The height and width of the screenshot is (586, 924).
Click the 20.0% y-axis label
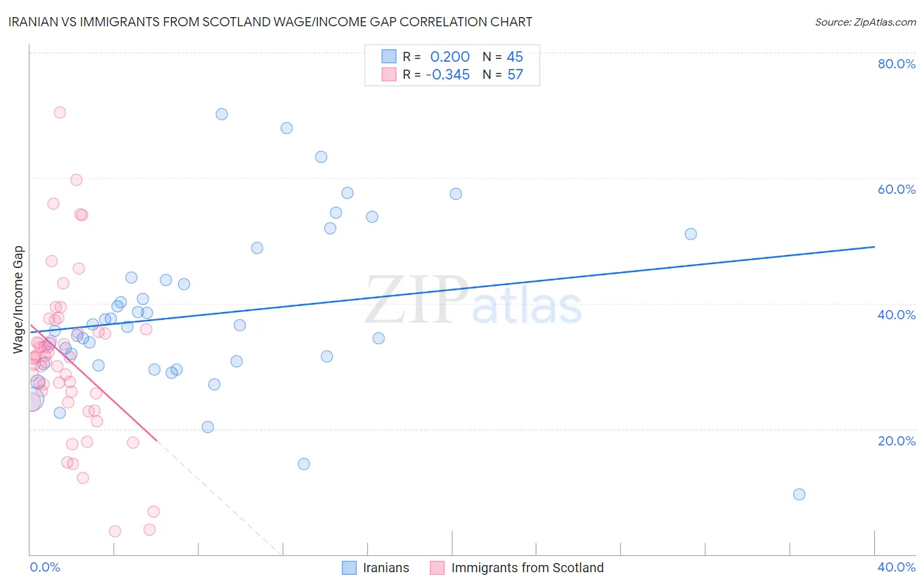[896, 441]
